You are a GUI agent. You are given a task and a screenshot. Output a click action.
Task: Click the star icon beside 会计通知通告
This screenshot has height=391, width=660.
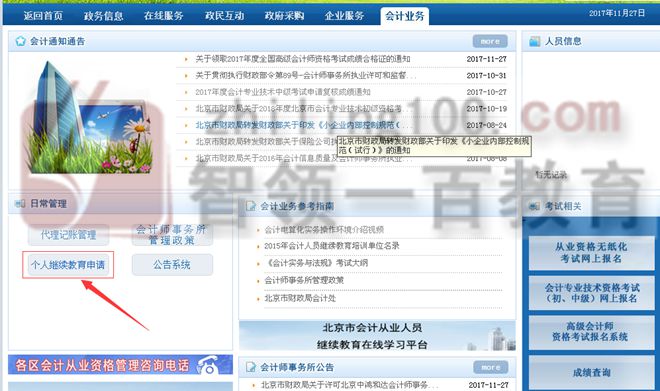(20, 41)
